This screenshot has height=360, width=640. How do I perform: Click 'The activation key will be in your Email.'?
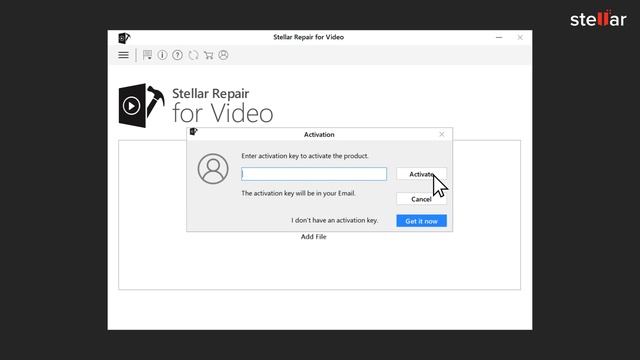[x=298, y=193]
